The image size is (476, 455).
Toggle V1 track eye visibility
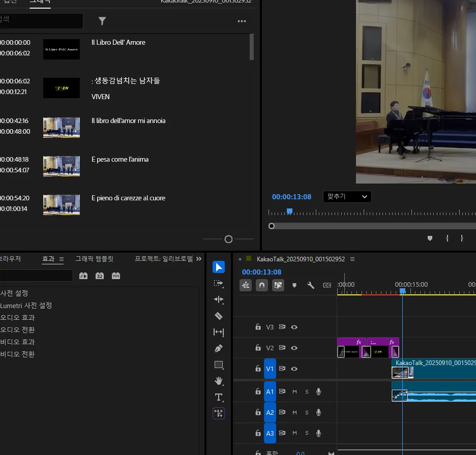pyautogui.click(x=294, y=369)
